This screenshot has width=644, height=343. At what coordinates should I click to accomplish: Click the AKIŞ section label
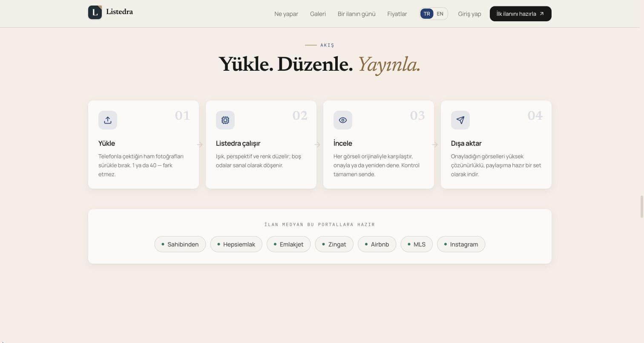327,45
